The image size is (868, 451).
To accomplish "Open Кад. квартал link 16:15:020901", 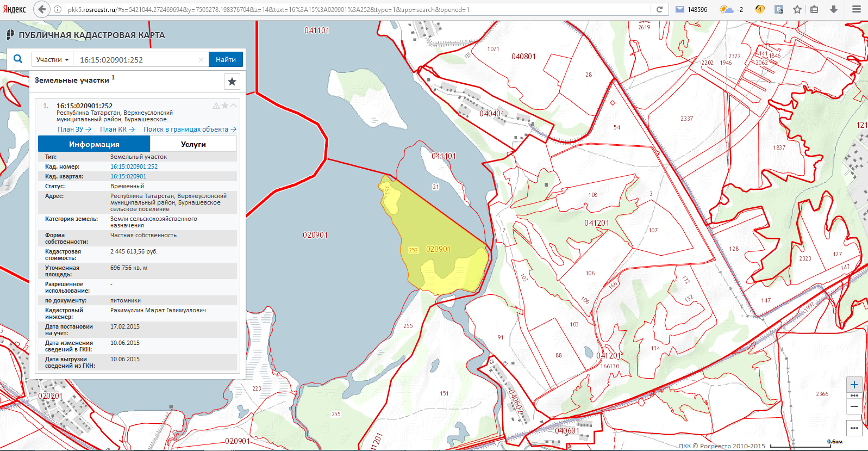I will tap(128, 176).
